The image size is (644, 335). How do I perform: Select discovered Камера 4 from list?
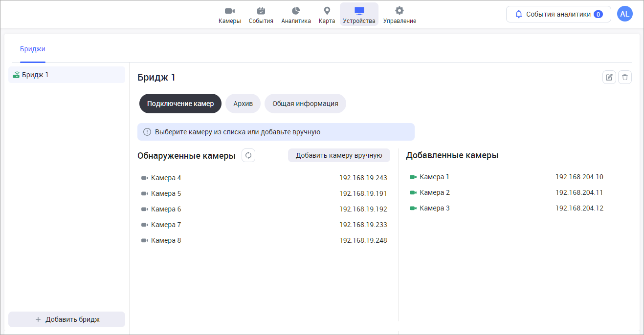pos(166,178)
